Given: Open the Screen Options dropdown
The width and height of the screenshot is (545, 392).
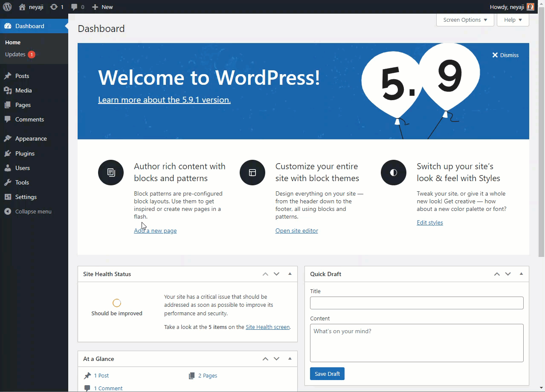Looking at the screenshot, I should click(465, 20).
